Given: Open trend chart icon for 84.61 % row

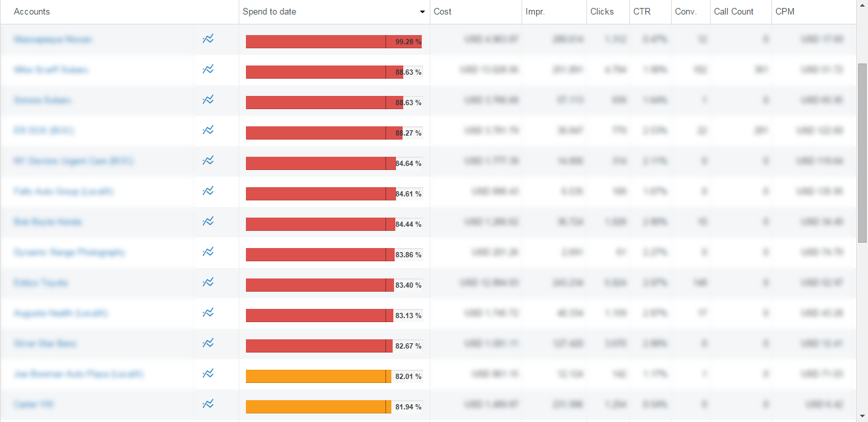Looking at the screenshot, I should tap(208, 191).
